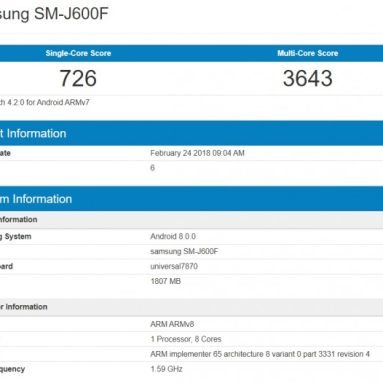Click the upper blue 'Information' section header
The image size is (383, 383).
pyautogui.click(x=191, y=133)
